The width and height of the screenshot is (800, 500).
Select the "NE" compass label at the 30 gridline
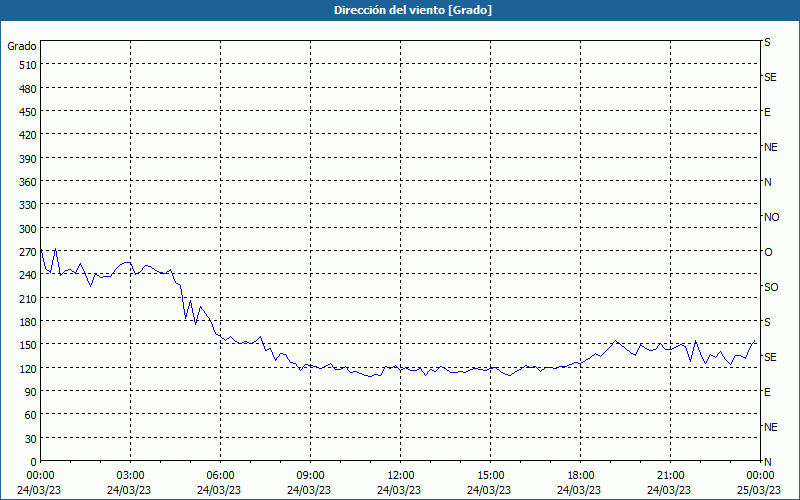[x=771, y=427]
